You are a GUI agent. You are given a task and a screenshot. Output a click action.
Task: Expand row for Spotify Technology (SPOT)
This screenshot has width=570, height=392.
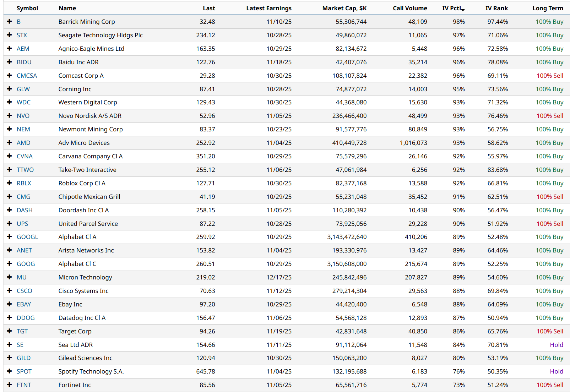click(10, 371)
